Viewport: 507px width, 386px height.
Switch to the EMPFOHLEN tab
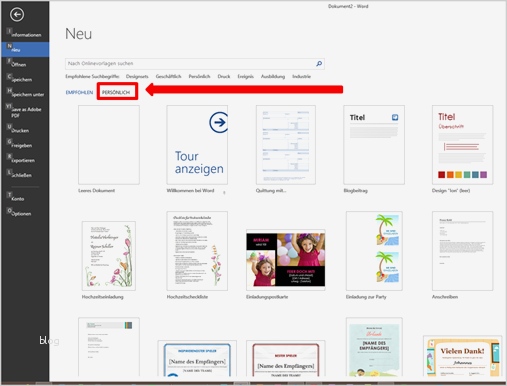click(79, 92)
